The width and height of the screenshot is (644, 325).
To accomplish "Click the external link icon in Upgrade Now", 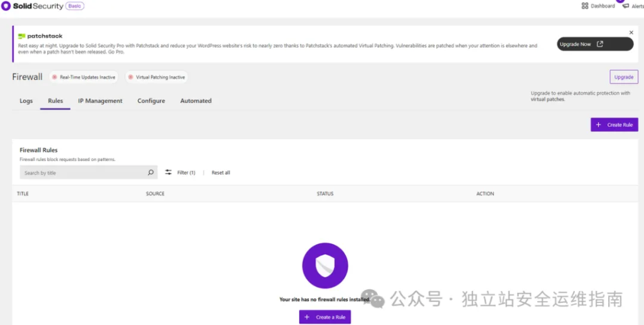I will 600,44.
